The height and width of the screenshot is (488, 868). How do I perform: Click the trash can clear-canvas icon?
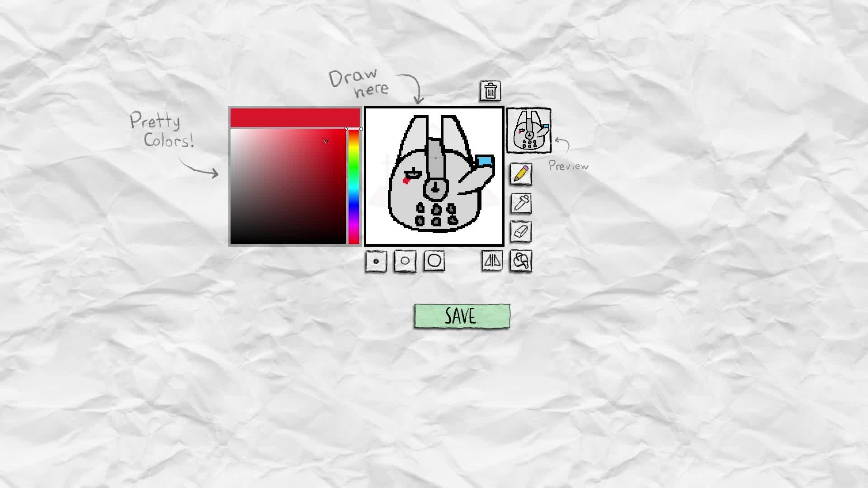[491, 91]
